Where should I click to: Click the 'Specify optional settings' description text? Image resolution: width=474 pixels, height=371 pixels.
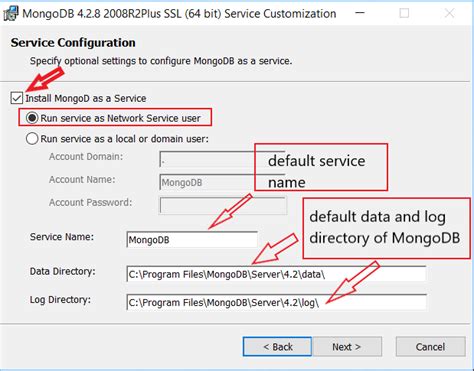pos(161,61)
